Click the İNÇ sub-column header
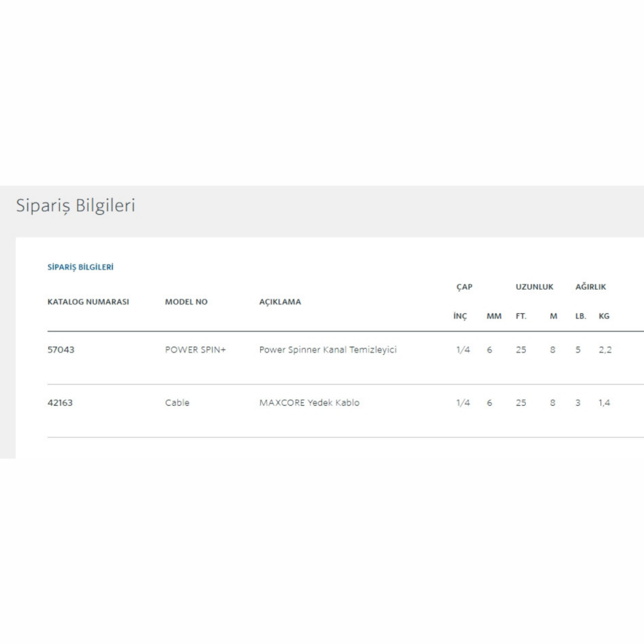This screenshot has width=644, height=644. tap(460, 317)
